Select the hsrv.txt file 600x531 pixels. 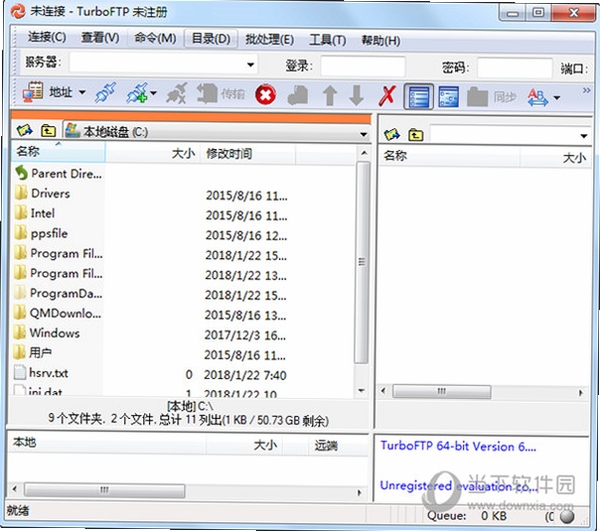pos(41,373)
